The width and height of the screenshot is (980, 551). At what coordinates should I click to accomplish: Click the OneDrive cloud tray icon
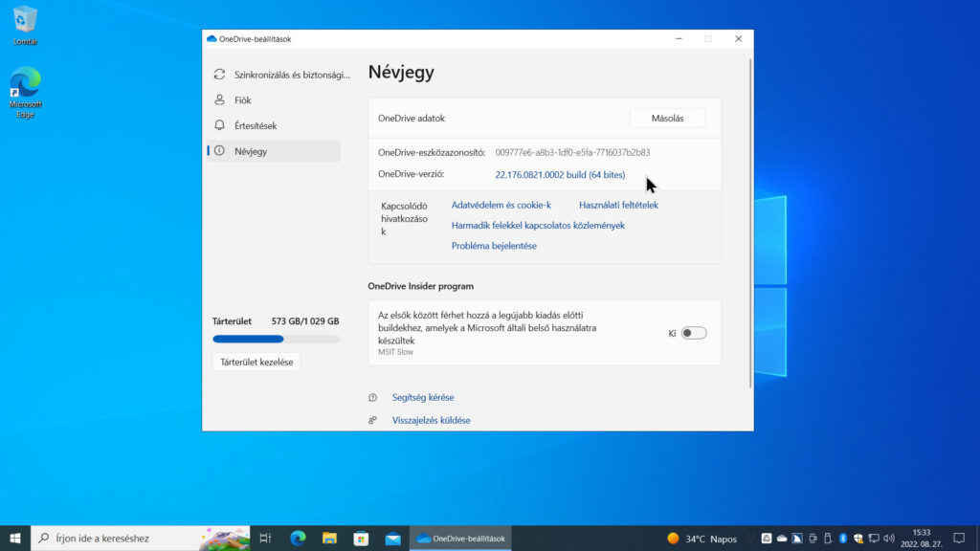(782, 538)
